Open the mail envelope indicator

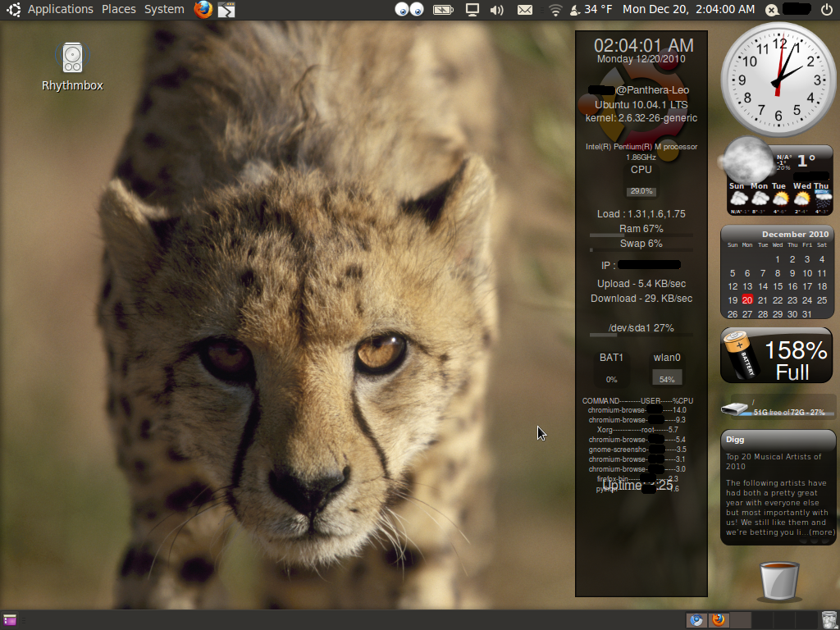coord(525,10)
